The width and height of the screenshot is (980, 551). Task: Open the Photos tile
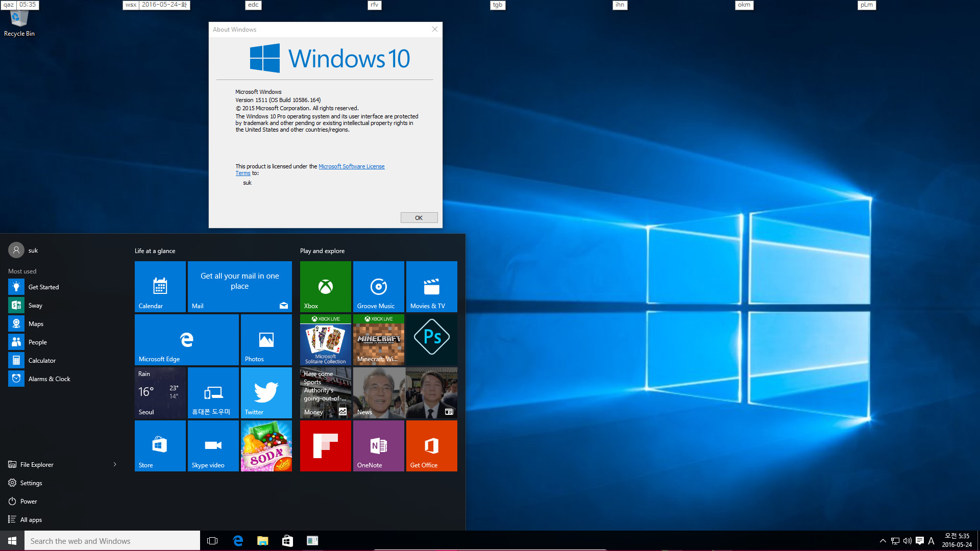click(266, 340)
